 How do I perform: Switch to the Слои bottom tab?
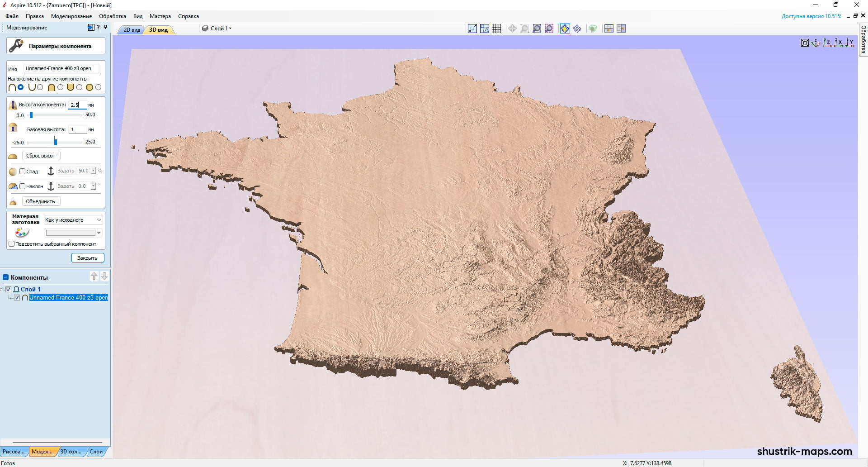pos(96,452)
